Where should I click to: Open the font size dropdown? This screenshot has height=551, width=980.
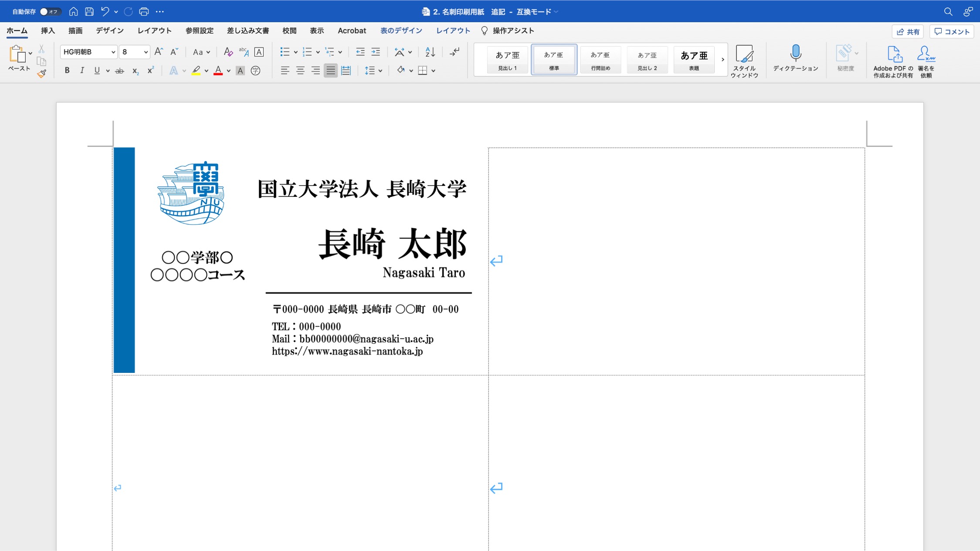(146, 52)
